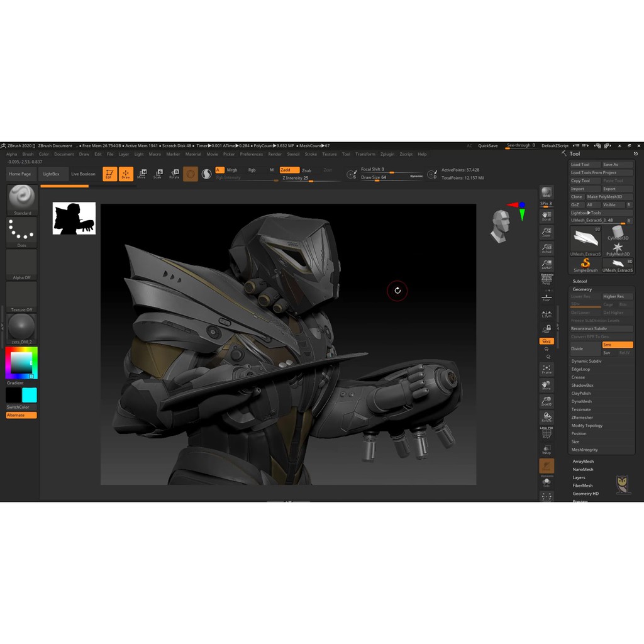Image resolution: width=644 pixels, height=644 pixels.
Task: Open the Preferences menu
Action: (x=251, y=154)
